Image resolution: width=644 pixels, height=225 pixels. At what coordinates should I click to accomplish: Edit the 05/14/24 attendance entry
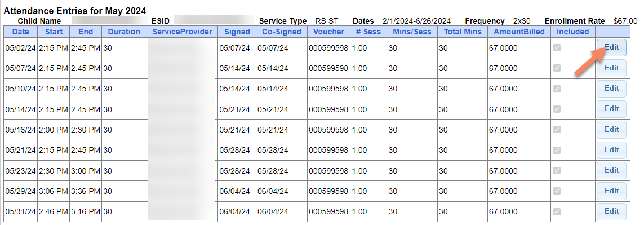point(611,109)
